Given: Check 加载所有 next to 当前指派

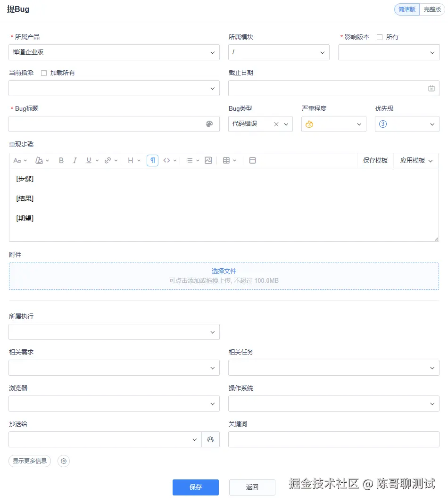Looking at the screenshot, I should click(x=42, y=73).
